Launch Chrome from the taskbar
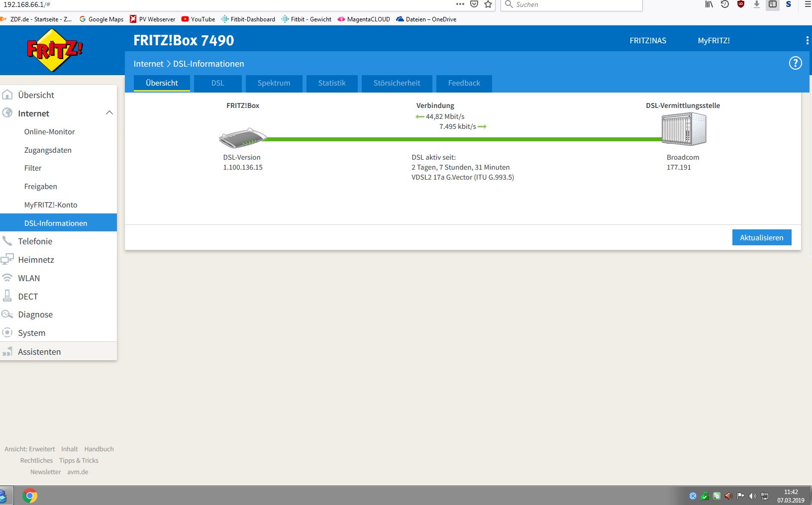 tap(30, 496)
